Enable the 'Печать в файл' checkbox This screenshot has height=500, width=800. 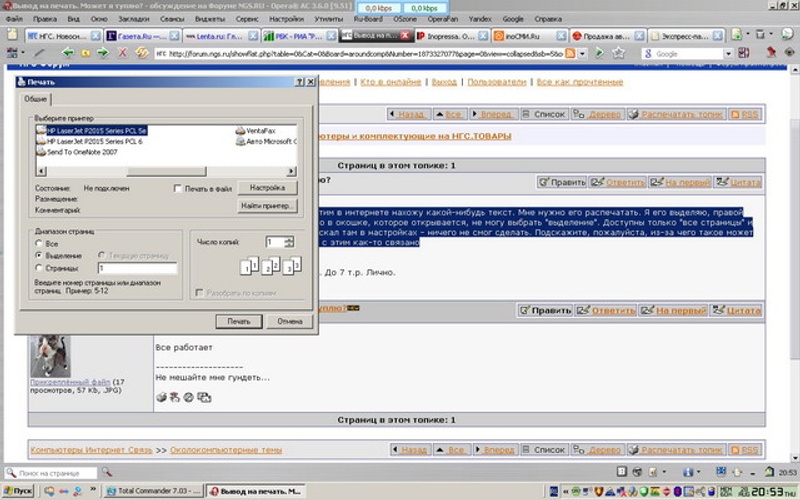[178, 188]
